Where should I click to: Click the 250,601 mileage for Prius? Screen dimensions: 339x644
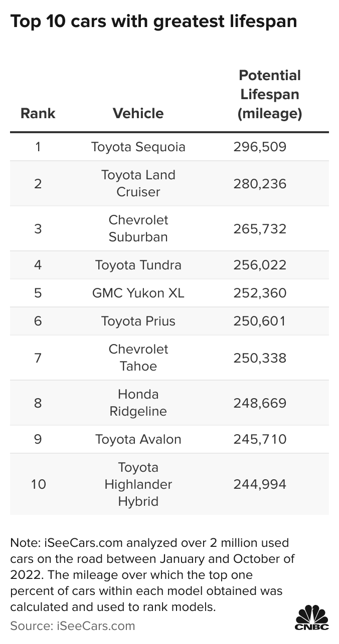click(x=260, y=321)
